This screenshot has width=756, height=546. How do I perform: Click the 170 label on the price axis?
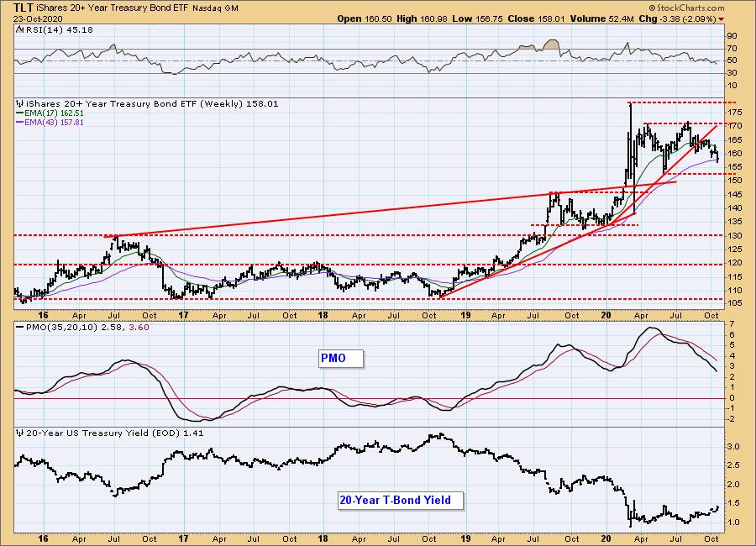point(735,126)
